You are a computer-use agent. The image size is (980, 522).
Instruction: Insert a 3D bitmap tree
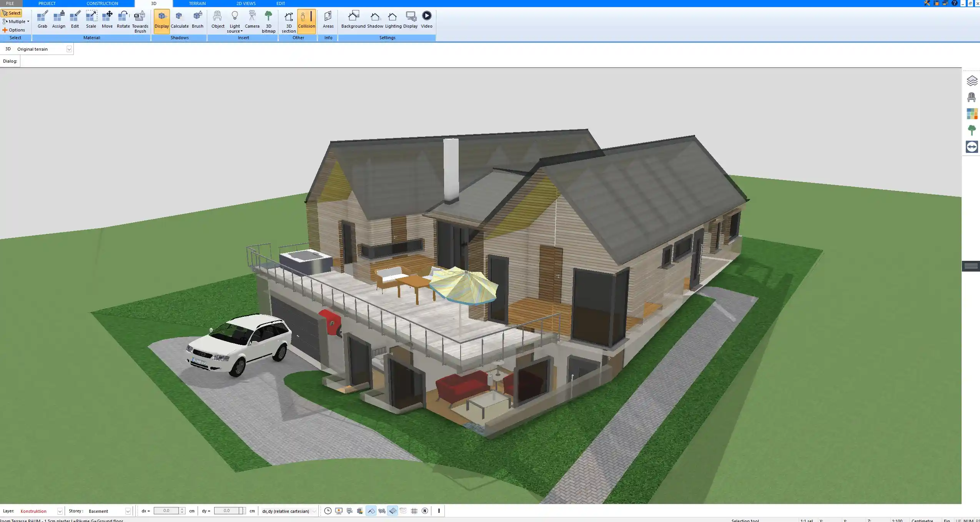click(x=268, y=22)
